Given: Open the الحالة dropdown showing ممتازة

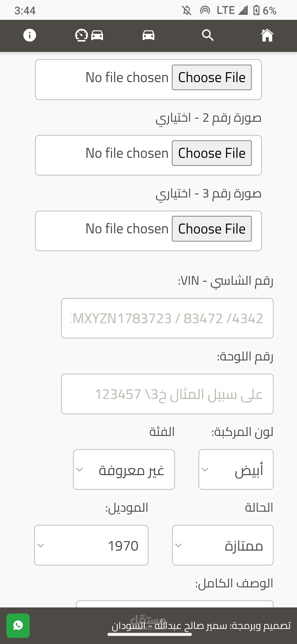Looking at the screenshot, I should click(x=223, y=545).
